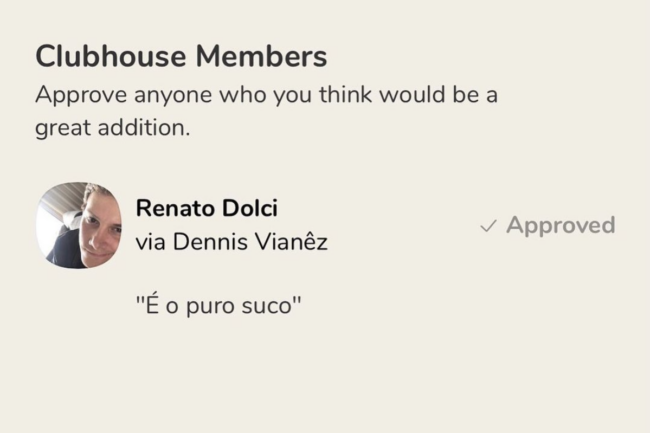Select the quote "É o puro suco"

click(x=219, y=303)
